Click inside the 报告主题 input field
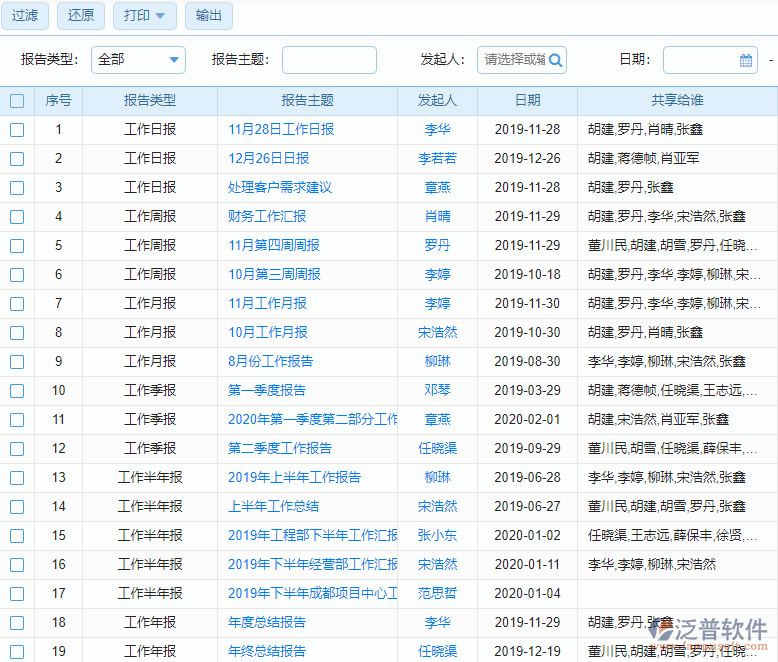The height and width of the screenshot is (662, 778). click(x=329, y=60)
